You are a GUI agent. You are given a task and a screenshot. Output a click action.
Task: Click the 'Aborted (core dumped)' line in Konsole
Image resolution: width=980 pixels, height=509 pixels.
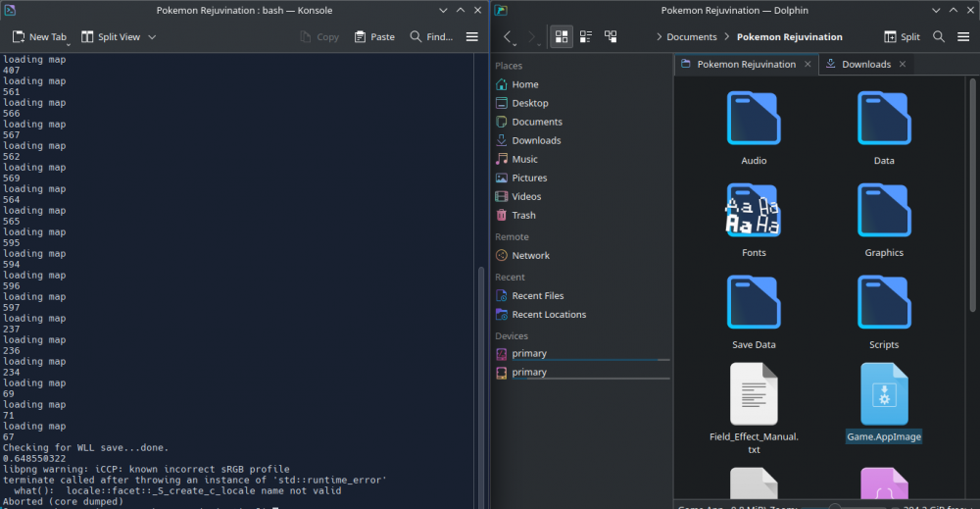coord(63,501)
